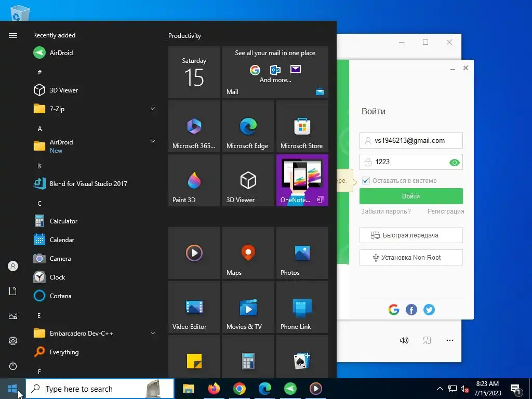Launch Google Chrome from the taskbar
Screen dimensions: 532x399
[x=239, y=389]
